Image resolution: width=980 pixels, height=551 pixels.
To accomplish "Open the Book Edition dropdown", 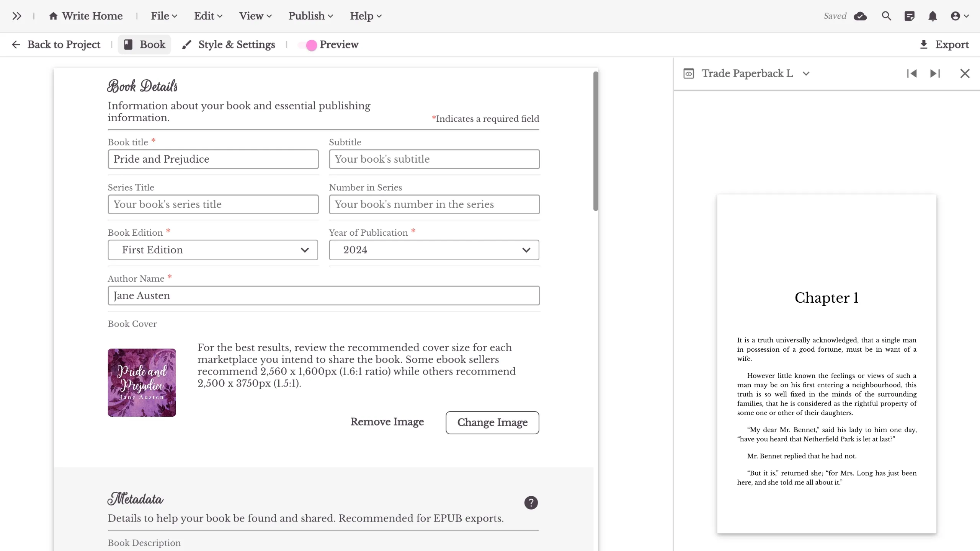I will coord(213,250).
